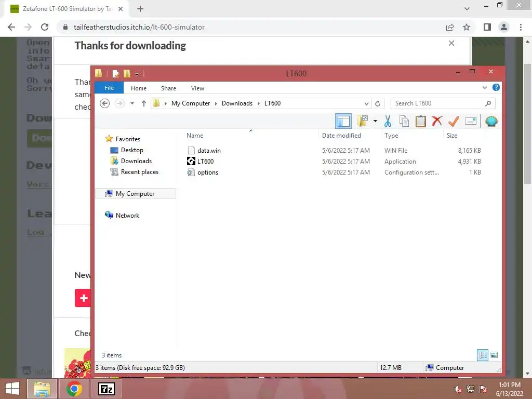Select My Computer in navigation pane
This screenshot has width=532, height=399.
(136, 193)
